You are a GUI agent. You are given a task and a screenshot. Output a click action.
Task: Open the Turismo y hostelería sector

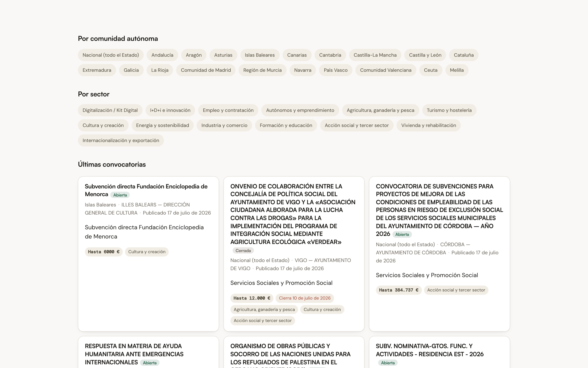449,110
